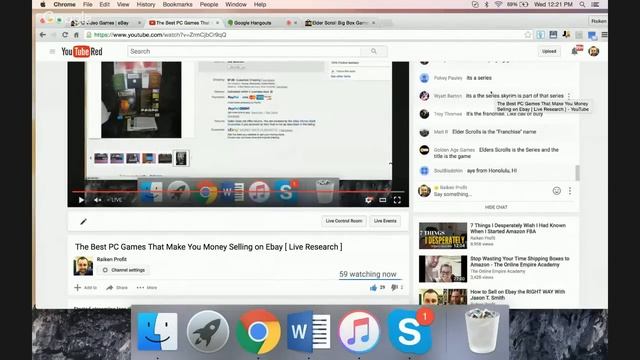640x360 pixels.
Task: Open iTunes from the Dock
Action: tap(359, 332)
